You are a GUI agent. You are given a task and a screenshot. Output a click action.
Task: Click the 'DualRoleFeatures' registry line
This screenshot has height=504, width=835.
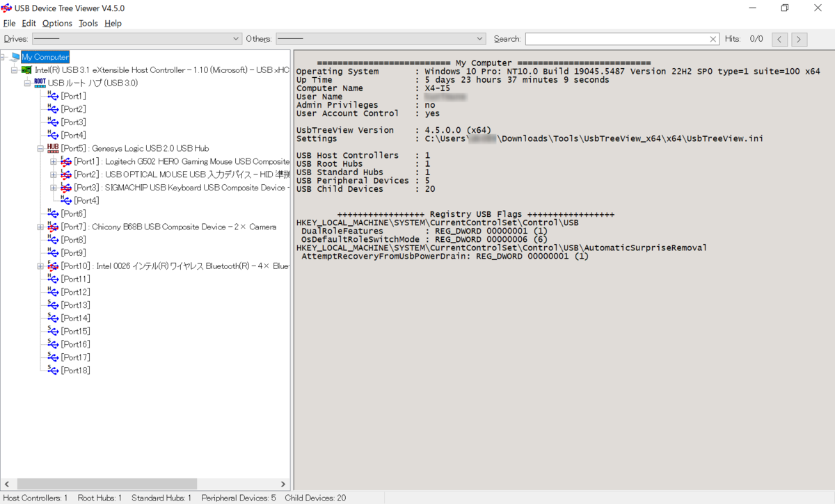[424, 231]
